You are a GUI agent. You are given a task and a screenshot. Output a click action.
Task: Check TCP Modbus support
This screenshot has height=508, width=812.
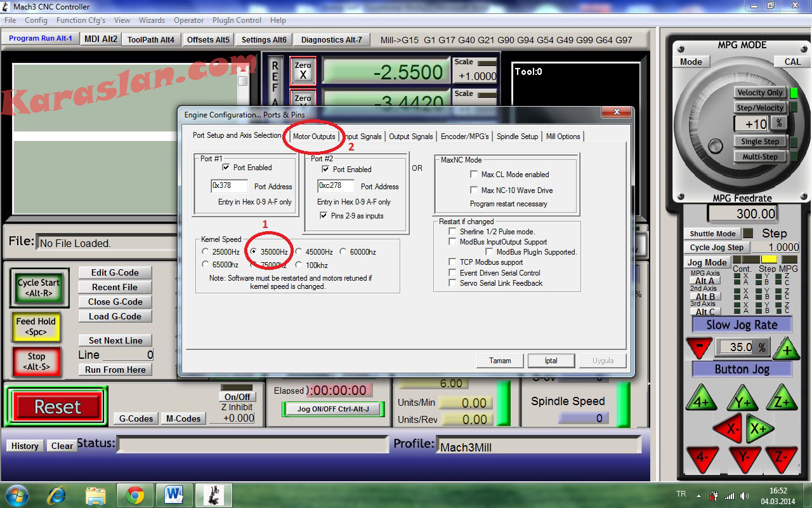click(452, 262)
